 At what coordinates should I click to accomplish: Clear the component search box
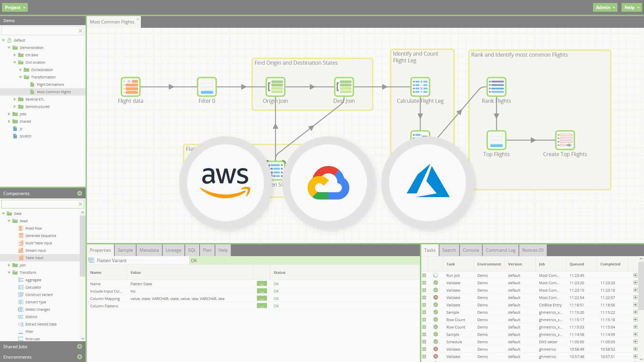pyautogui.click(x=80, y=204)
